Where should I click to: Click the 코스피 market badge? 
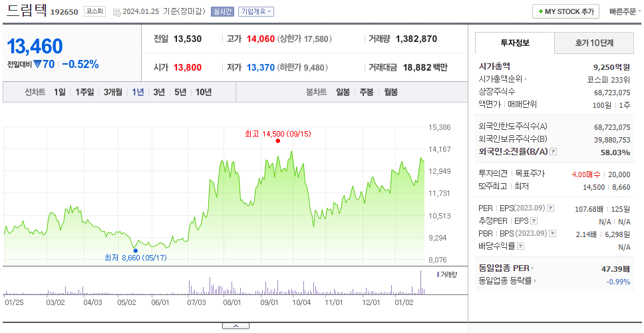click(95, 11)
